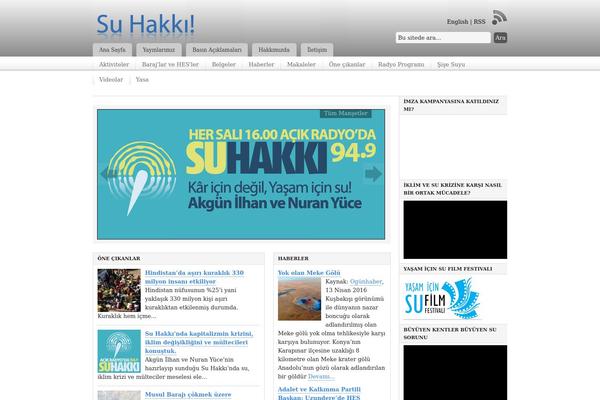Open the Su Hakkı 94.9 radio banner

click(241, 175)
